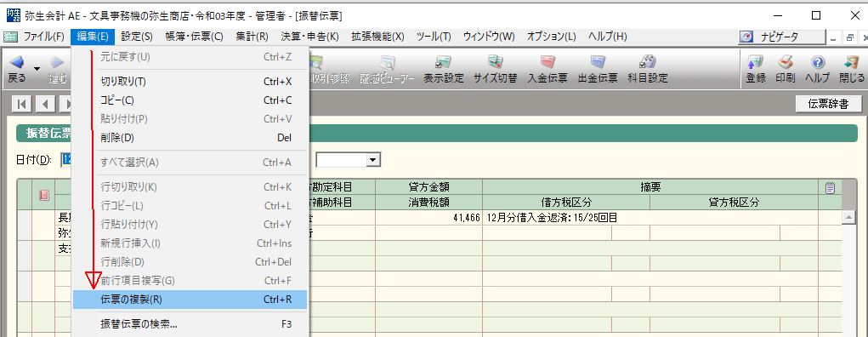Expand the dropdown arrow next to 戻る
868x337 pixels.
pyautogui.click(x=37, y=68)
